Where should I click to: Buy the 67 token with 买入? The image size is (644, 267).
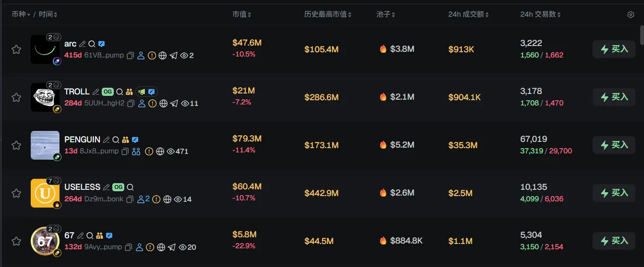(614, 241)
